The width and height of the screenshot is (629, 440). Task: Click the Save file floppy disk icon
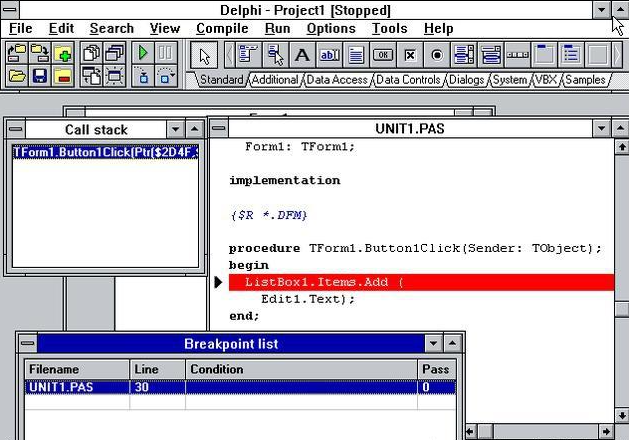coord(40,75)
